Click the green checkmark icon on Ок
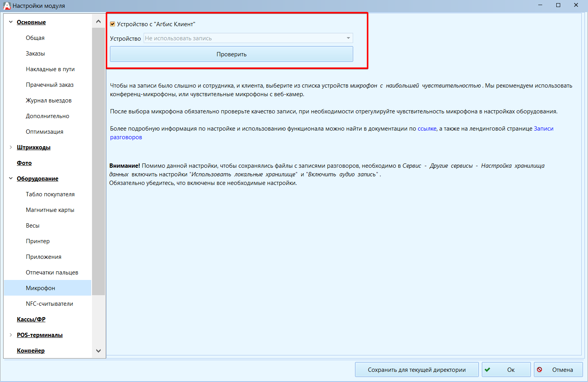The width and height of the screenshot is (588, 382). click(487, 369)
